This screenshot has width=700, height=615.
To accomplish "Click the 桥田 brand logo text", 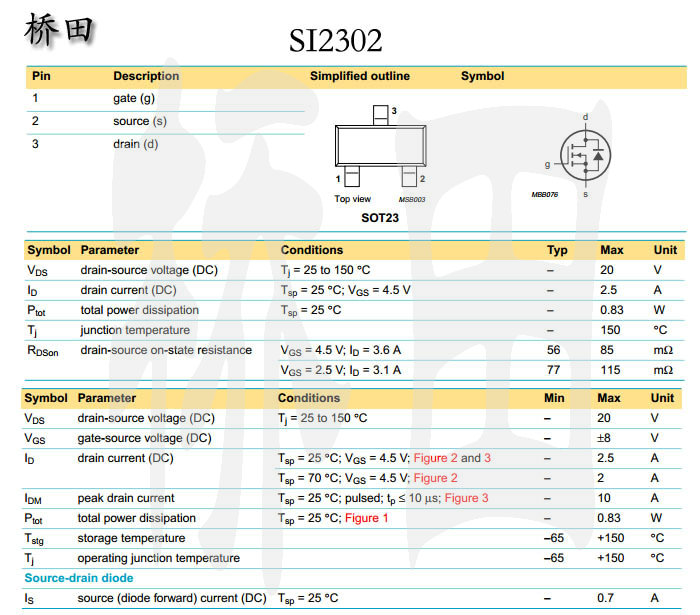I will point(58,30).
